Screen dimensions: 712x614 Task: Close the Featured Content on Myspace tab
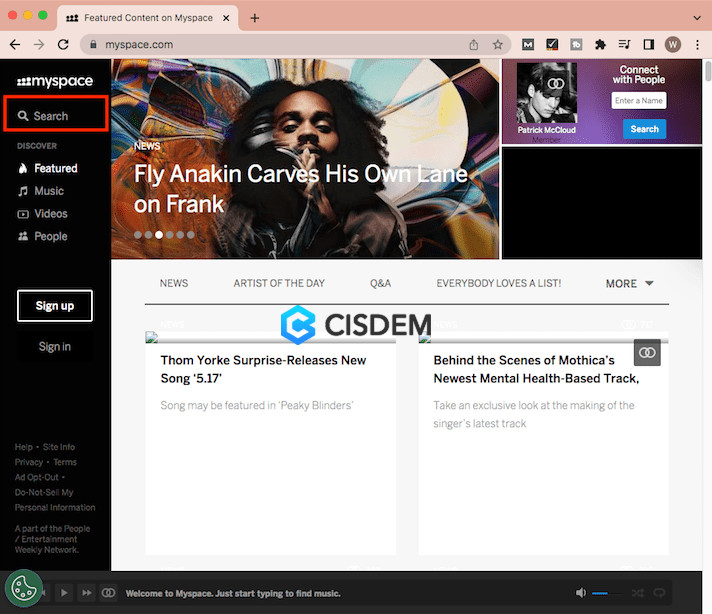(x=226, y=18)
